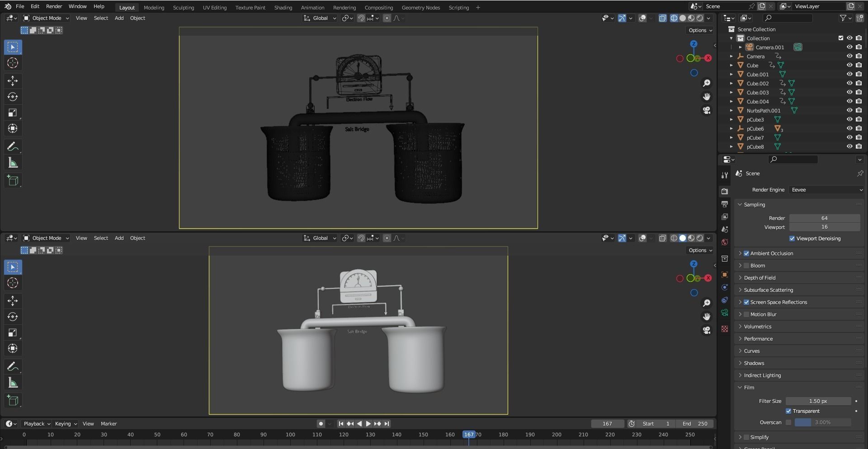
Task: Expand Cube.003 in the outliner
Action: [x=731, y=92]
